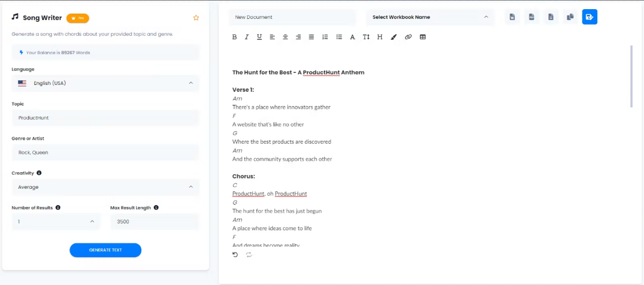Screen dimensions: 644x285
Task: Click the 'Chorus:' heading
Action: (243, 176)
